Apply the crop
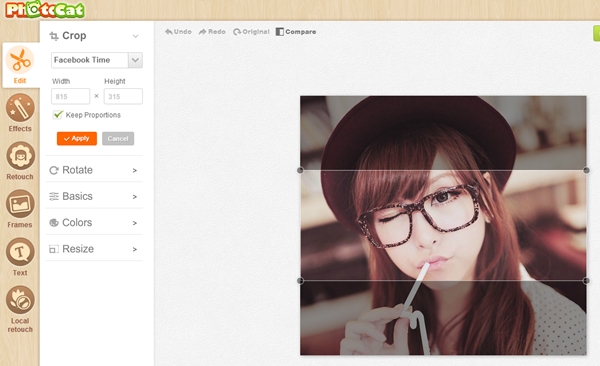 pos(77,139)
